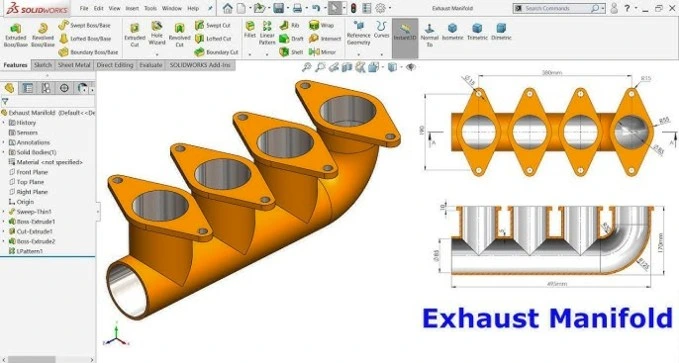Expand the Annotations tree node

click(4, 143)
